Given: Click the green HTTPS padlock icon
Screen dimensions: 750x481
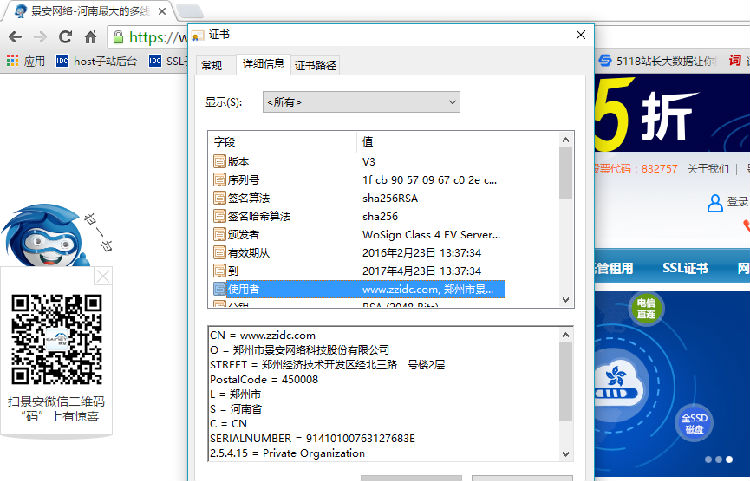Looking at the screenshot, I should click(118, 37).
